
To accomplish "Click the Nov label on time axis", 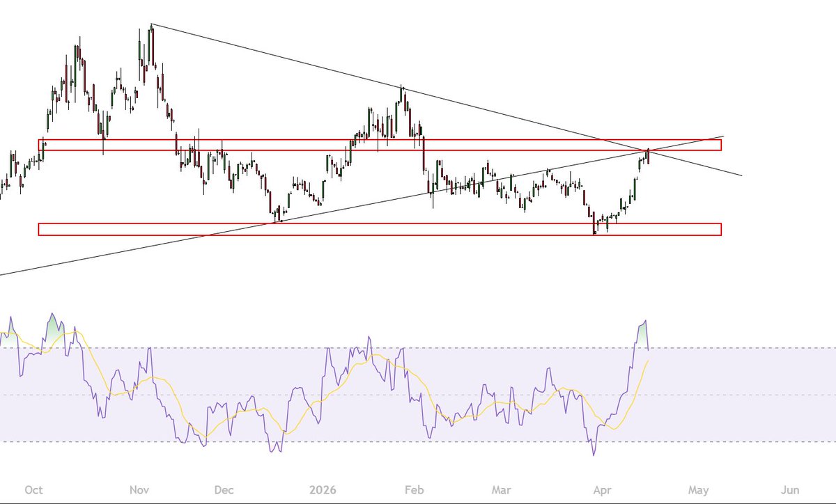I will [141, 489].
